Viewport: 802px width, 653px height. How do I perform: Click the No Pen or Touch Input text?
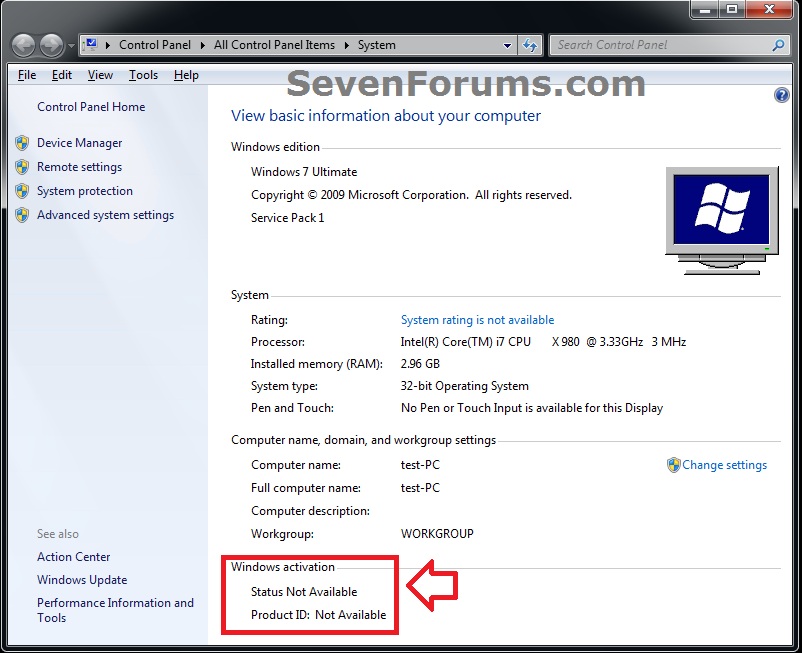point(532,408)
